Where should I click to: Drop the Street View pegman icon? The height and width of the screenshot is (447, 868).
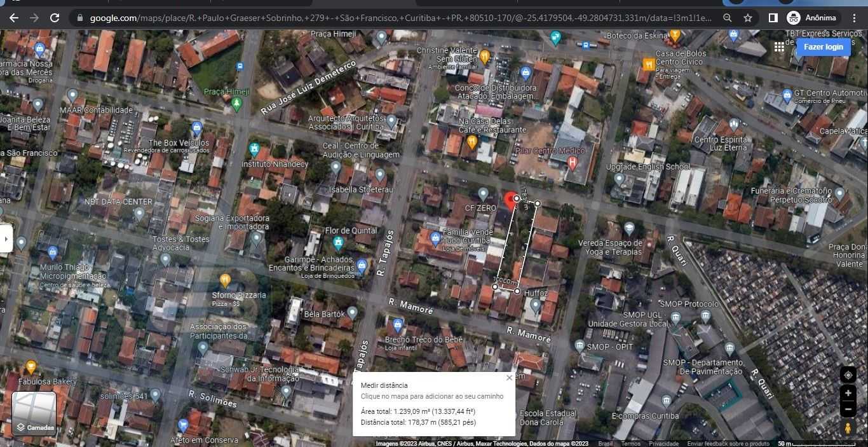[x=848, y=429]
